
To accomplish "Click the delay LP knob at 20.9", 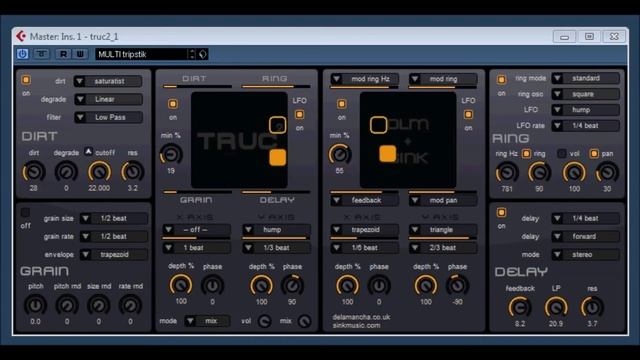I will pyautogui.click(x=556, y=307).
